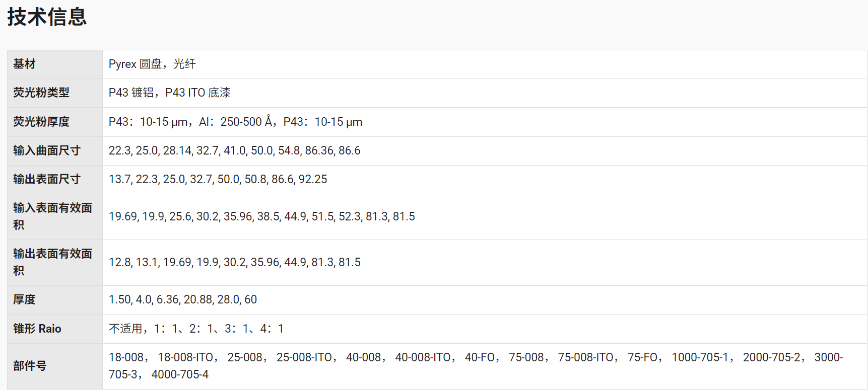Click the 不适用，1：1、2：1 ratio values
Viewport: 868px width, 390px height.
coord(196,329)
